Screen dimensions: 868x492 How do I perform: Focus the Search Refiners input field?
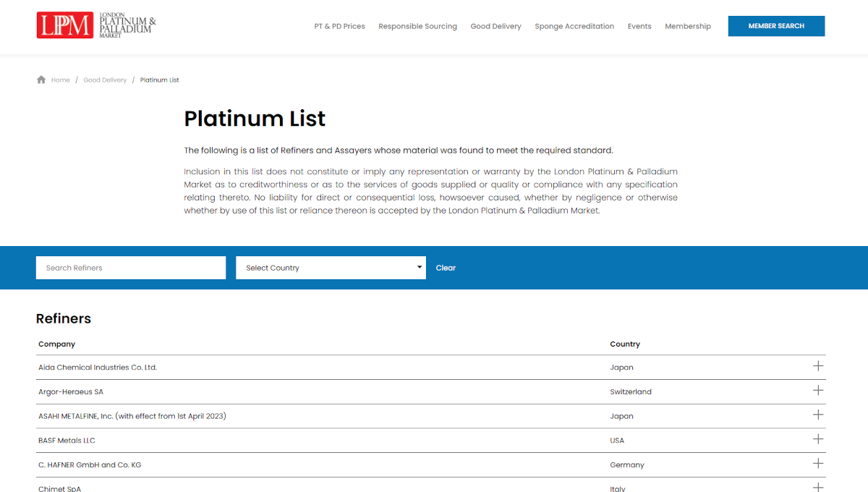131,268
